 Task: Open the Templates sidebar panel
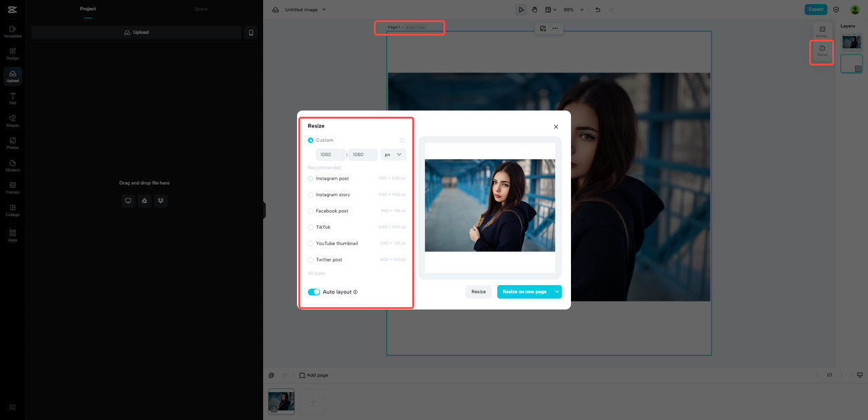(12, 31)
